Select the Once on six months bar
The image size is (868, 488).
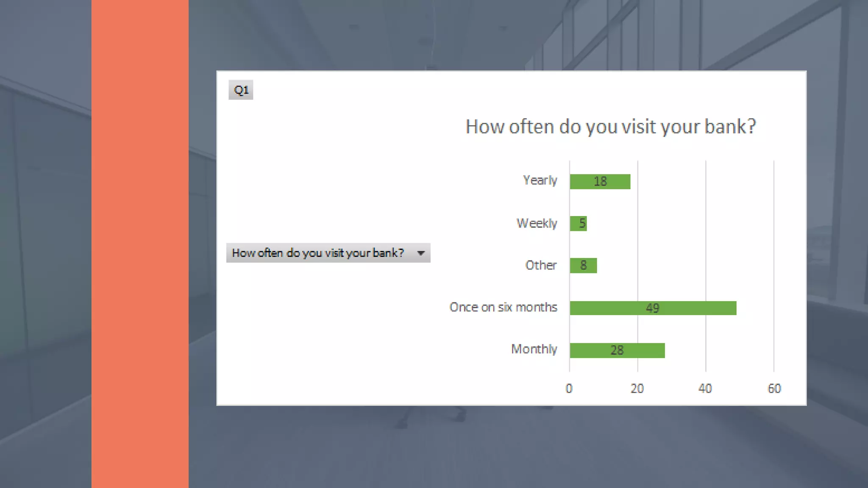653,308
